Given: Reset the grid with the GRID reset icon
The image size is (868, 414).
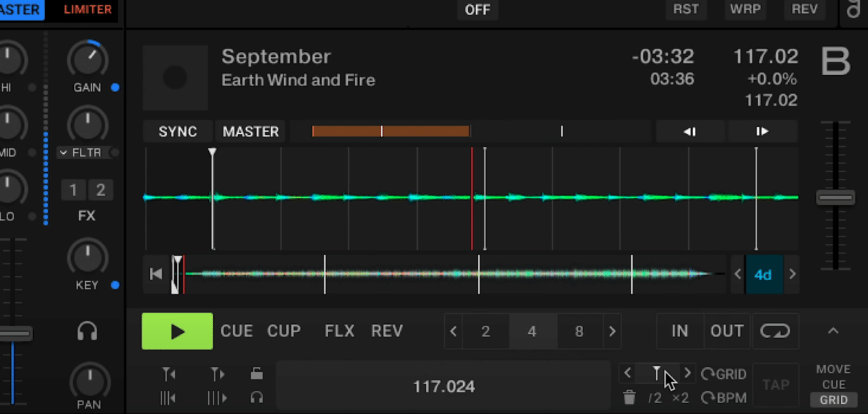Looking at the screenshot, I should click(724, 373).
